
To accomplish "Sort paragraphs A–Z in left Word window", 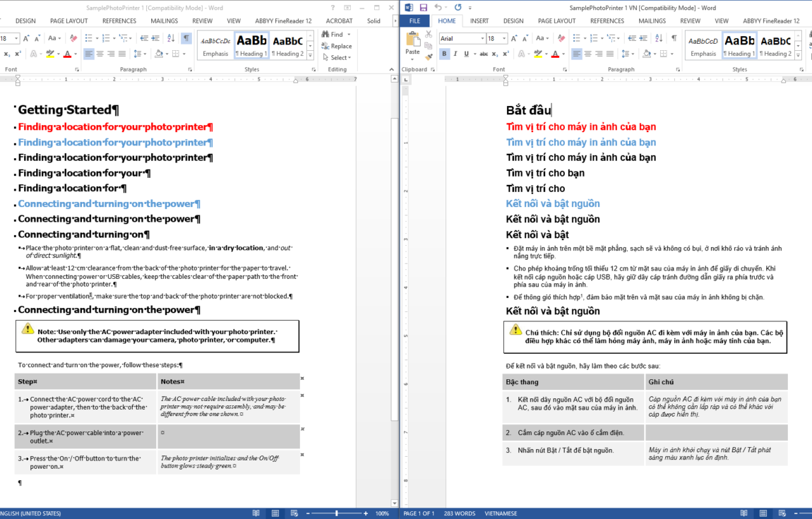I will 171,38.
